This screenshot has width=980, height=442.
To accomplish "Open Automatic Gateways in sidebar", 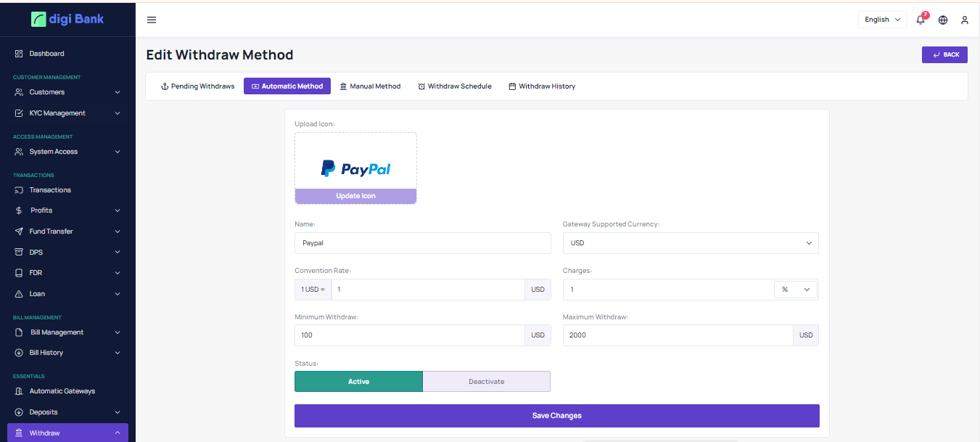I will (62, 391).
